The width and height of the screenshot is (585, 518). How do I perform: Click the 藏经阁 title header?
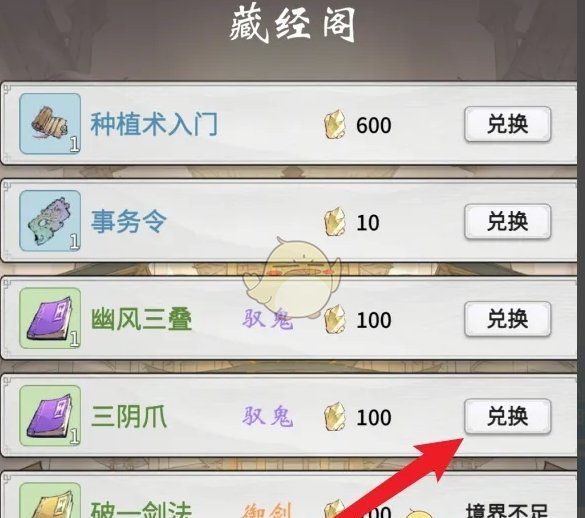click(x=292, y=25)
